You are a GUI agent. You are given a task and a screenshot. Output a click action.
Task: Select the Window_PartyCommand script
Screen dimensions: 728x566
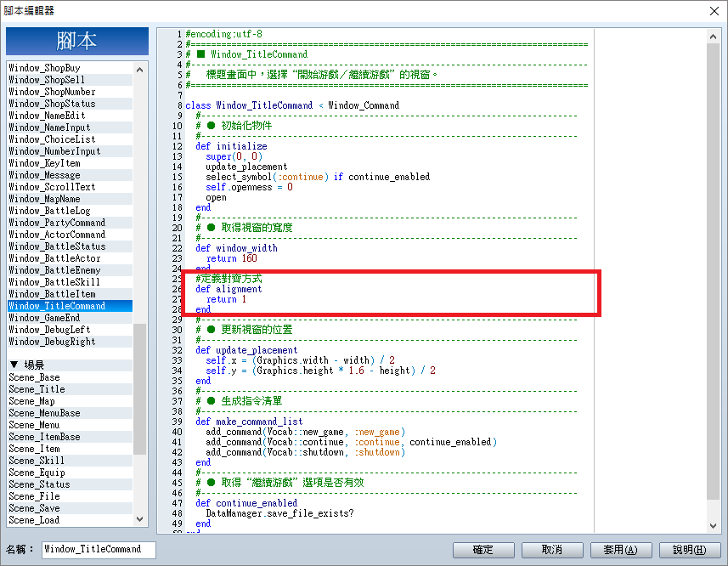(x=71, y=223)
